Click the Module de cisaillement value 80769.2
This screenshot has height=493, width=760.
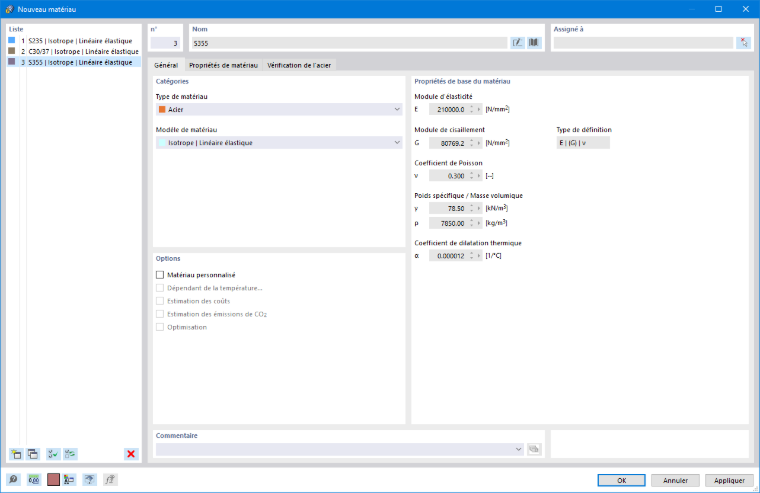click(448, 143)
